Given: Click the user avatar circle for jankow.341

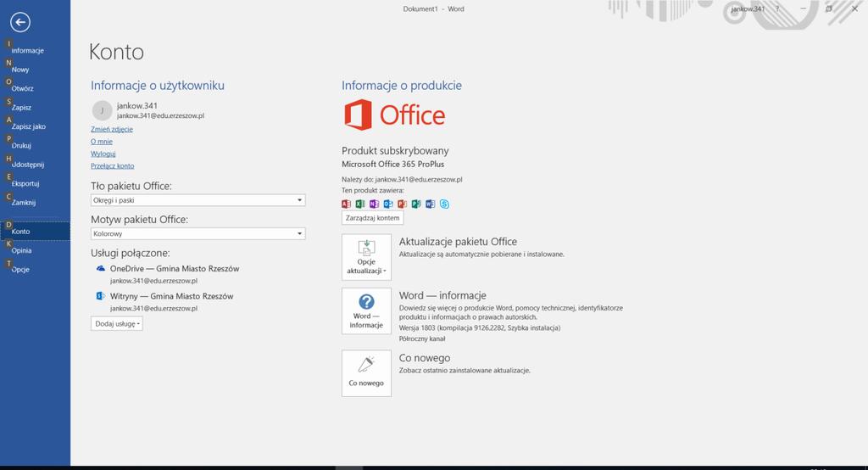Looking at the screenshot, I should pos(102,110).
